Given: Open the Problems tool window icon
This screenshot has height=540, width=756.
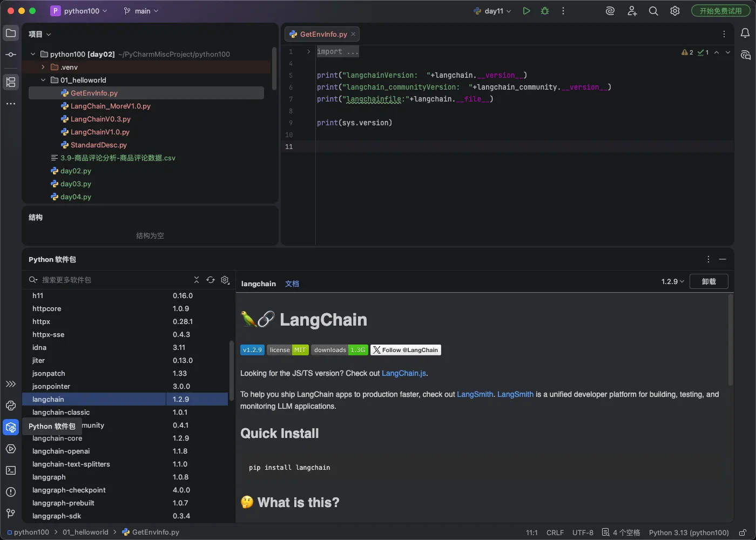Looking at the screenshot, I should pos(11,492).
